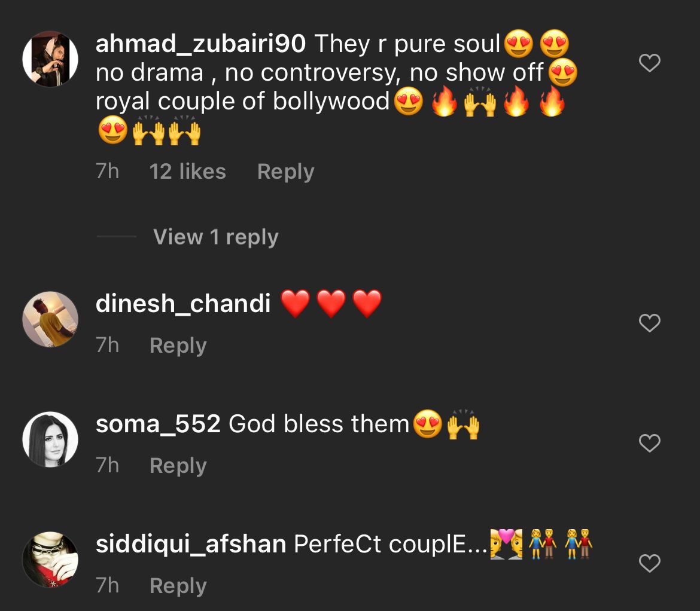Screen dimensions: 700x611
Task: Open siddiqui_afshan's profile avatar
Action: pyautogui.click(x=50, y=559)
